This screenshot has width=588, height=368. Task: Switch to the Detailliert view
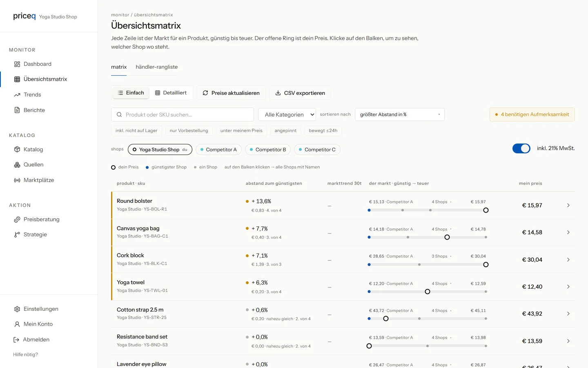[171, 93]
